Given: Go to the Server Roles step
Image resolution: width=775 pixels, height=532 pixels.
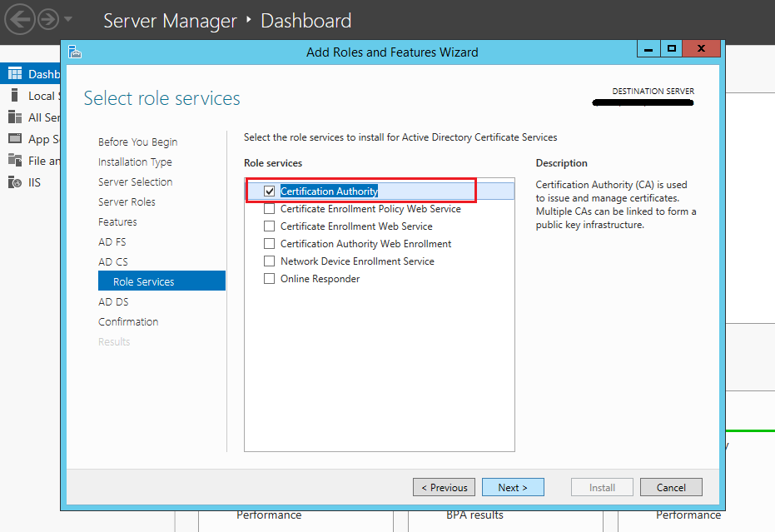Looking at the screenshot, I should coord(127,202).
